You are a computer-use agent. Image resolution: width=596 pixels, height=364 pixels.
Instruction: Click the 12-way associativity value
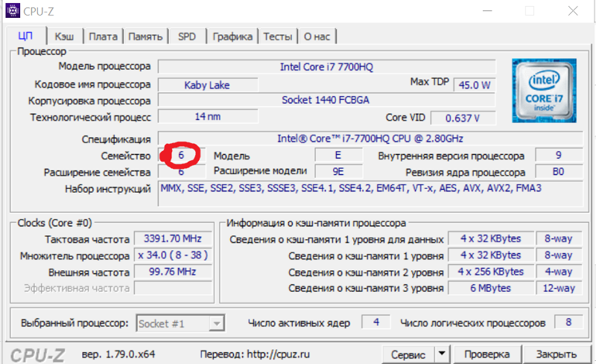point(559,288)
